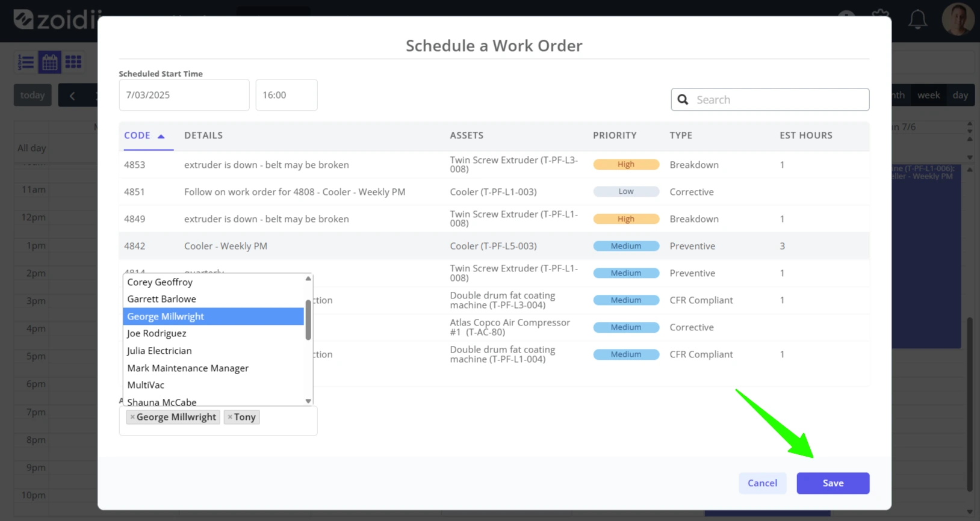Image resolution: width=980 pixels, height=521 pixels.
Task: Click Breakdown type on row 4849
Action: coord(694,219)
